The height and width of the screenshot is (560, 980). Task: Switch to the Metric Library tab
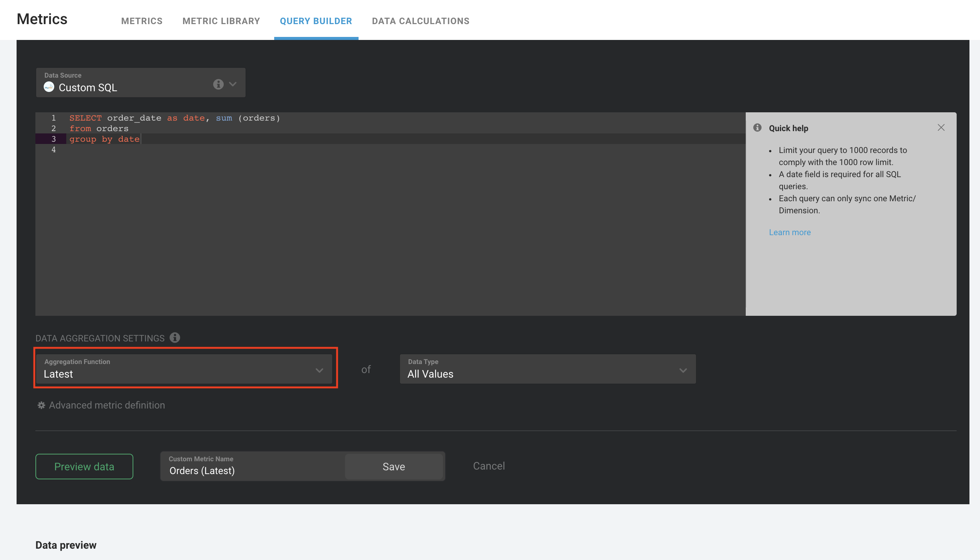pyautogui.click(x=221, y=21)
